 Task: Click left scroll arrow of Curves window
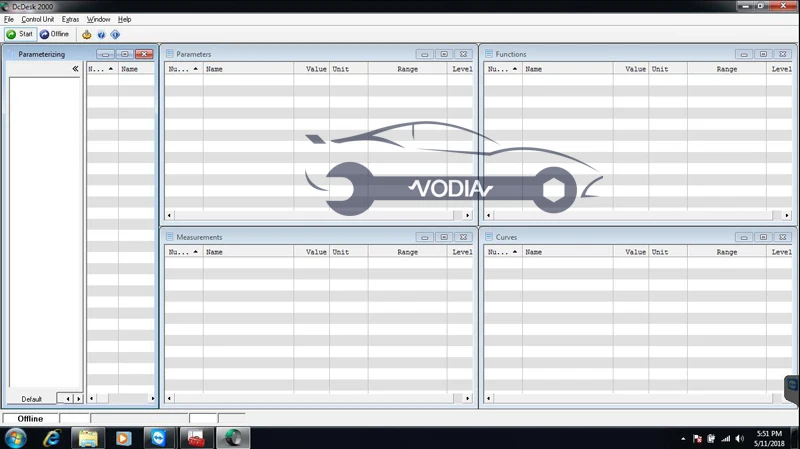coord(489,398)
